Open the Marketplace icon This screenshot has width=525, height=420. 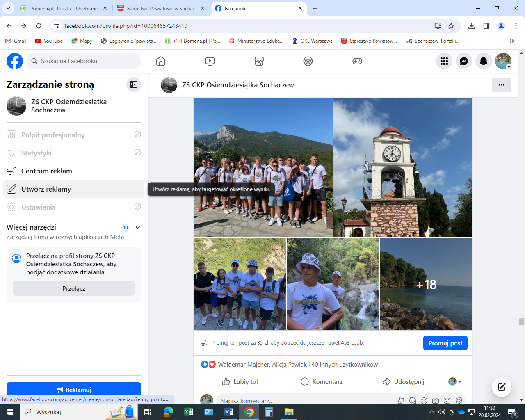coord(259,61)
